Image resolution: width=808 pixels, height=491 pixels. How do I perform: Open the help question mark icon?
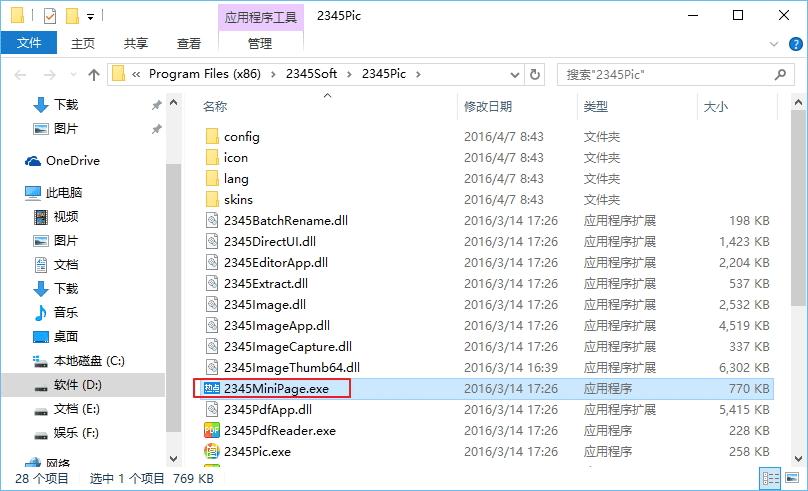click(796, 44)
